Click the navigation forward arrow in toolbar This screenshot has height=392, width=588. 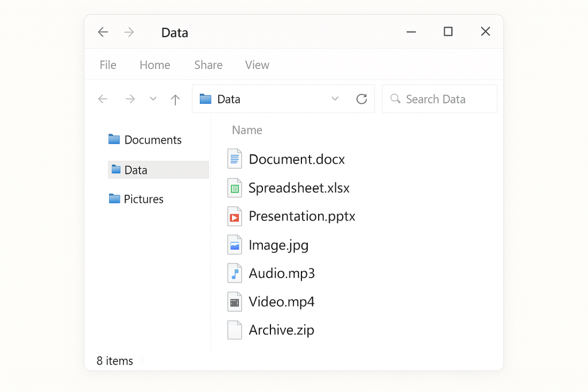(x=130, y=99)
